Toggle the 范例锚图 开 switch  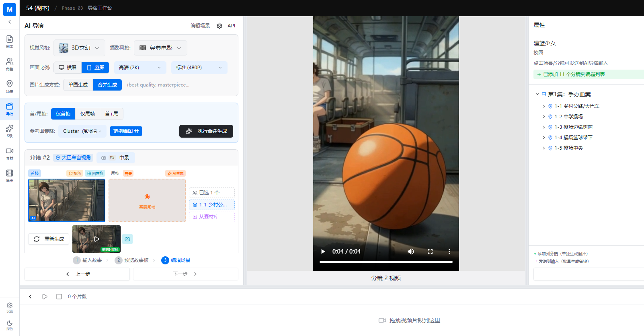[x=126, y=131]
